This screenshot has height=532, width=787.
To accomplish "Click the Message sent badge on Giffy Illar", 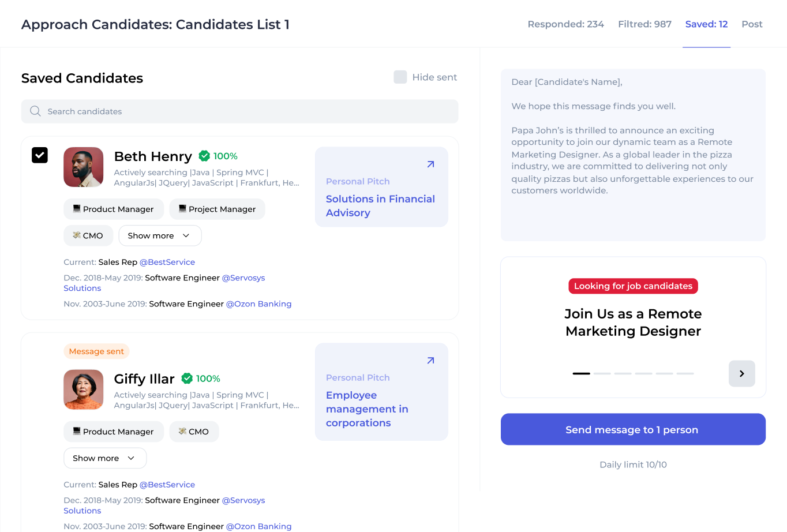I will [96, 351].
